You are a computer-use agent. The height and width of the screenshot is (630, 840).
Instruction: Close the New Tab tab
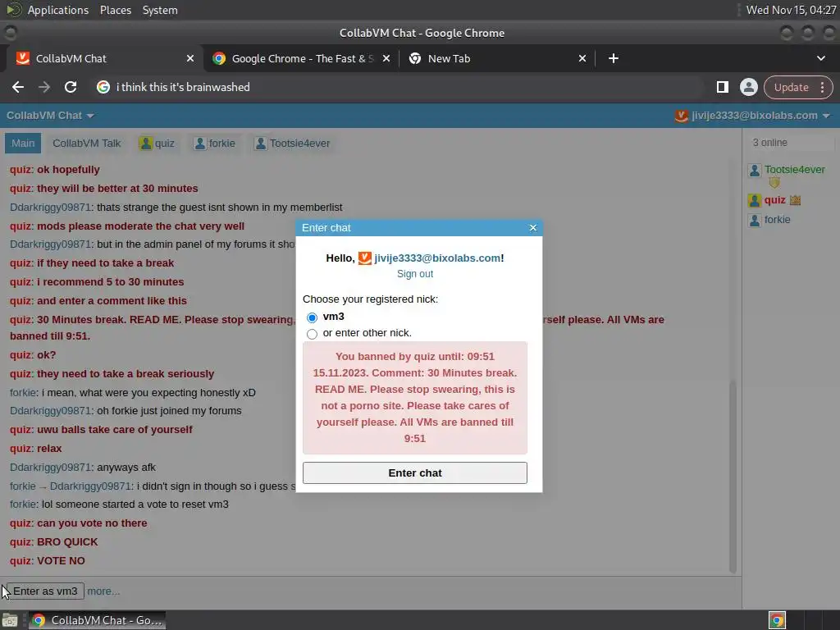click(x=582, y=58)
